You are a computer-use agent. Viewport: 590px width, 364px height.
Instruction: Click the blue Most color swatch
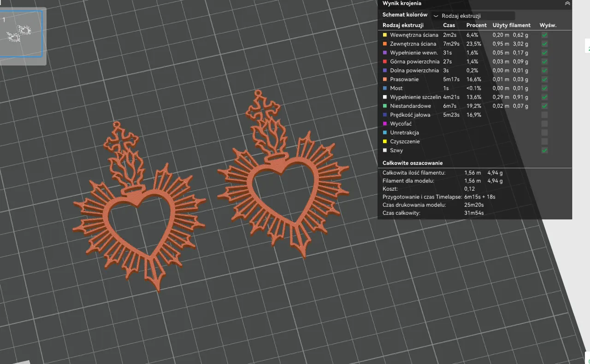(385, 88)
